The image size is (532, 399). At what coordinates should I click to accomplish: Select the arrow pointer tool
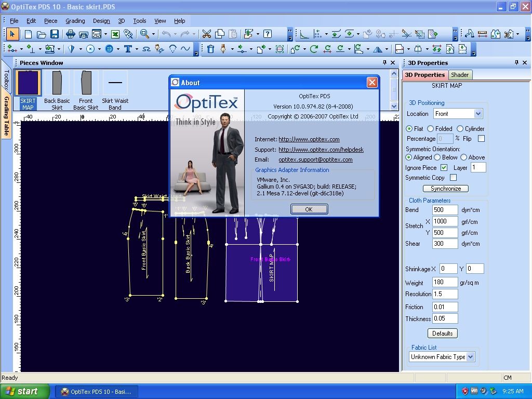(x=12, y=34)
